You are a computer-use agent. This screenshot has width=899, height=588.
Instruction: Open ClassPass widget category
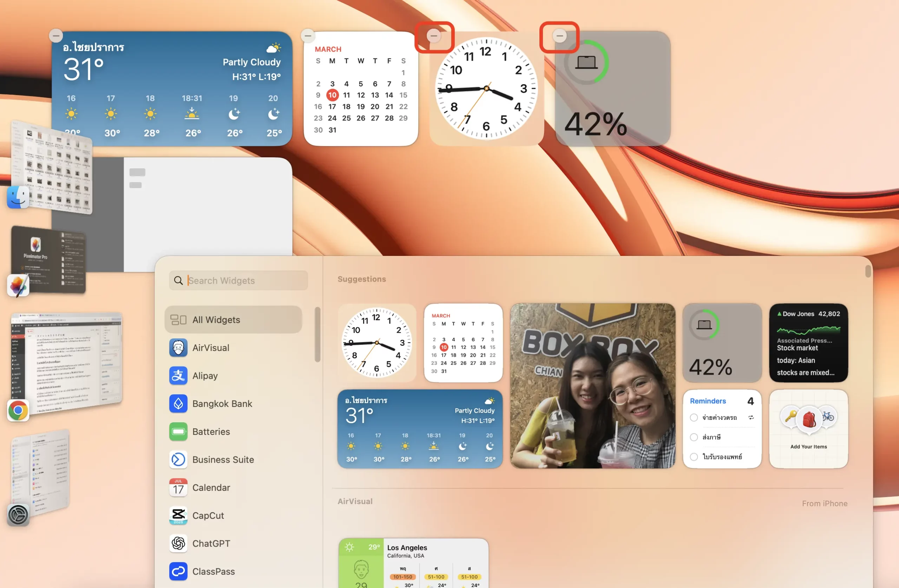[213, 571]
